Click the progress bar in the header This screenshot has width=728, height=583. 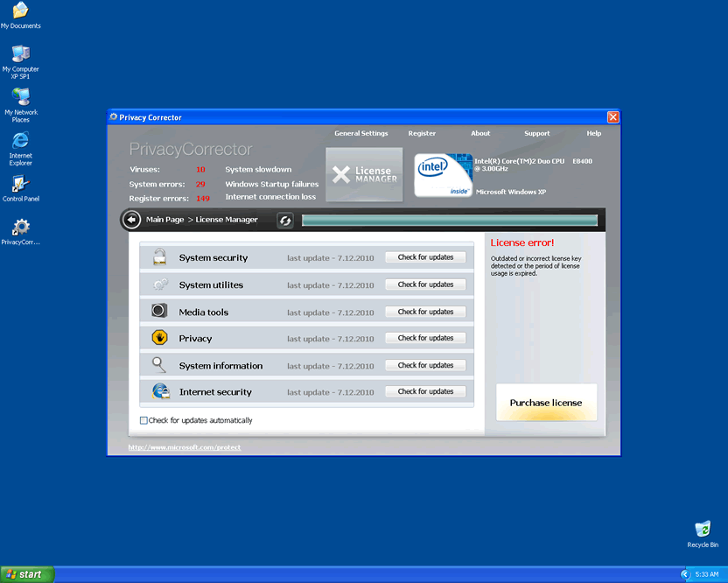click(x=450, y=221)
